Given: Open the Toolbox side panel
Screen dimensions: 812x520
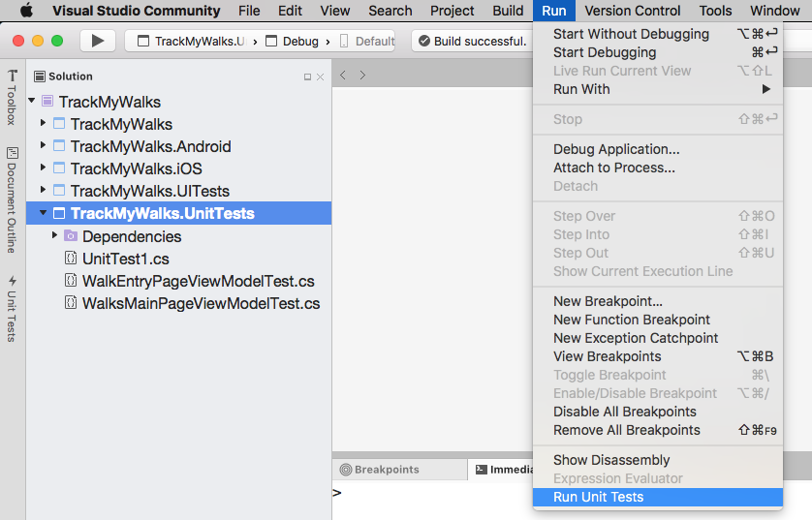Looking at the screenshot, I should pyautogui.click(x=12, y=97).
